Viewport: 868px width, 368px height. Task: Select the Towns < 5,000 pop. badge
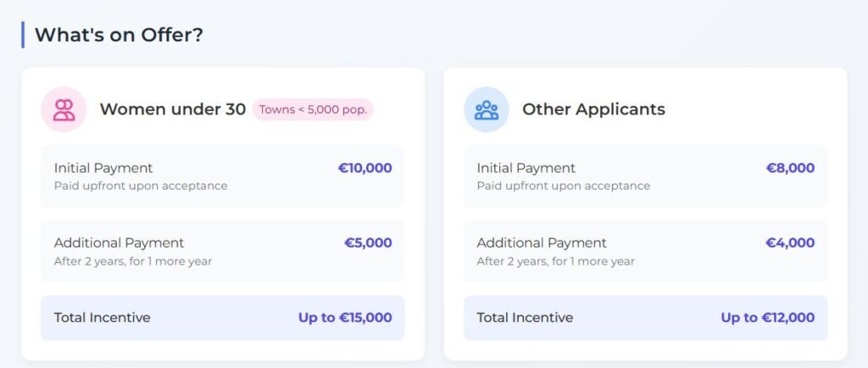coord(313,109)
